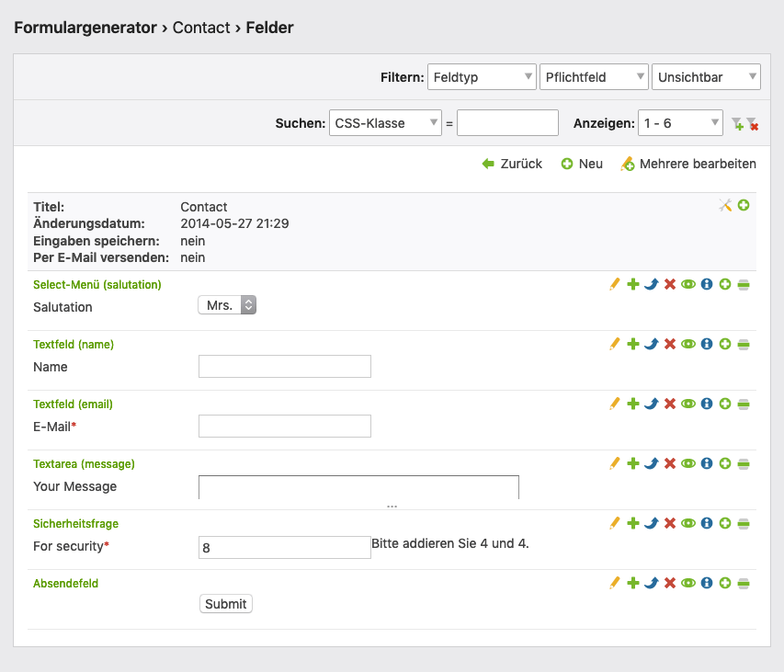Hide the Sicherheitsfrage field via eye icon

point(688,523)
